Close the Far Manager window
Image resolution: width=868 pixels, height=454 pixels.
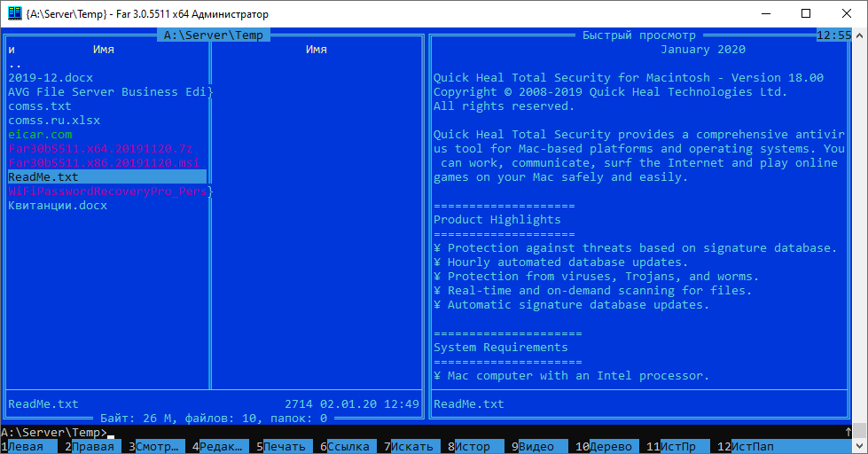pos(847,13)
